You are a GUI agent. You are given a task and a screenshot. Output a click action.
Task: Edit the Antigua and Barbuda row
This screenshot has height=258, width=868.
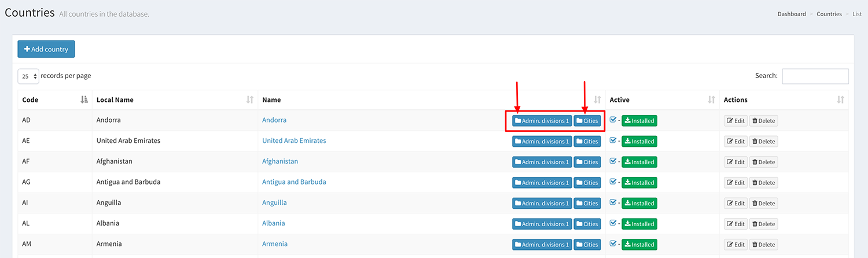[735, 183]
